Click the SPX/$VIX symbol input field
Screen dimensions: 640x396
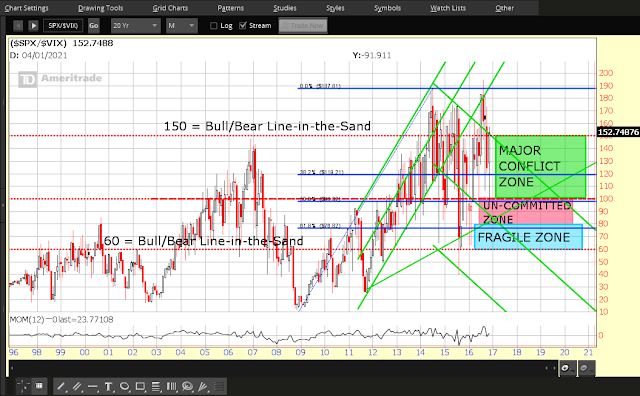click(63, 26)
